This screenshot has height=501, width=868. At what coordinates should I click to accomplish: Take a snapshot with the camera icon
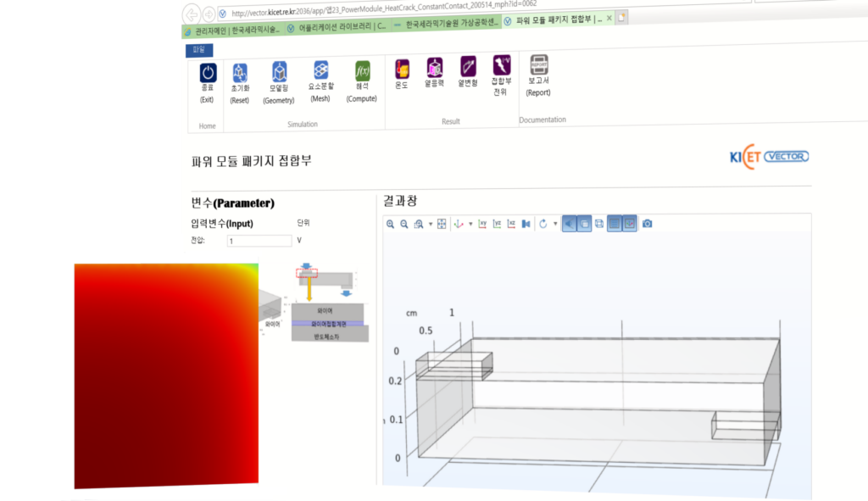tap(648, 224)
